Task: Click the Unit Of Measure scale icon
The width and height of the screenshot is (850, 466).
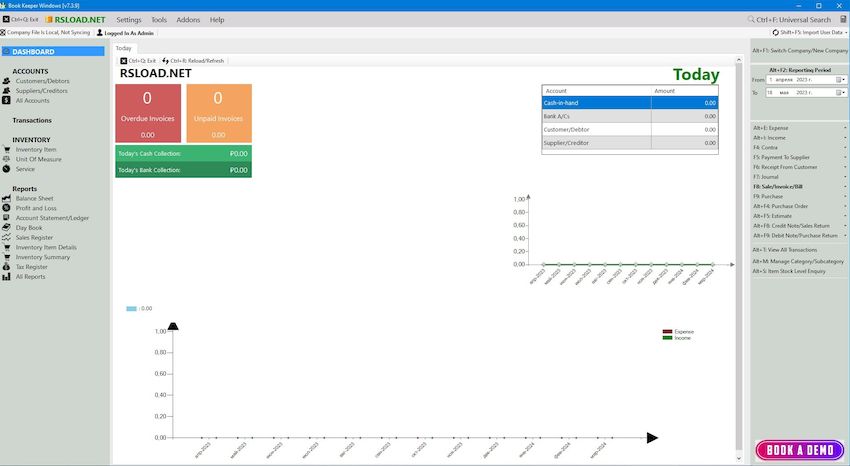Action: pos(7,159)
